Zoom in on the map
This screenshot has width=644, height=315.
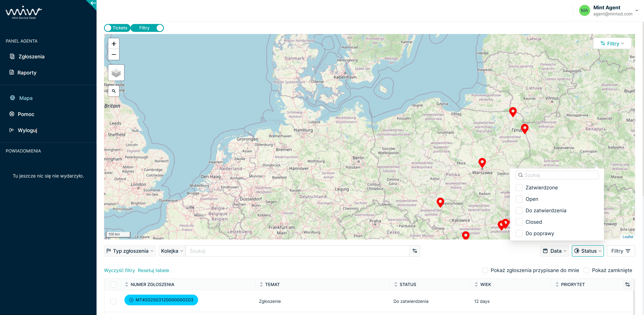point(114,44)
